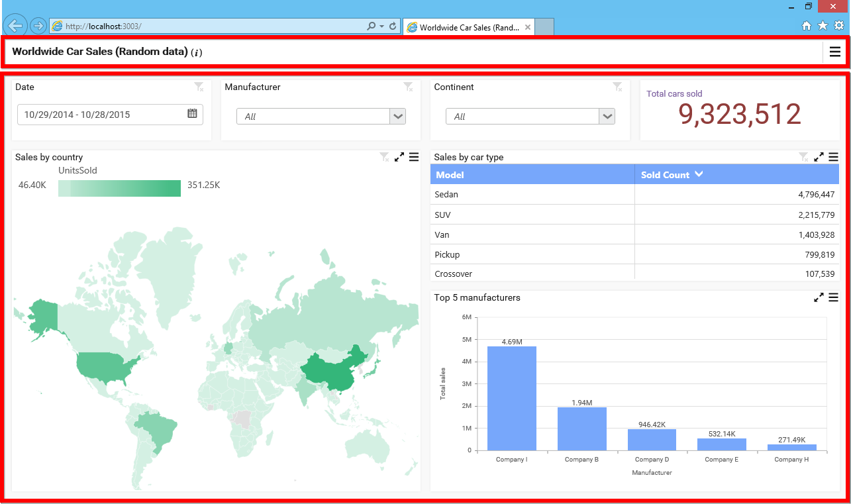Click the info icon beside dashboard title

click(x=197, y=52)
